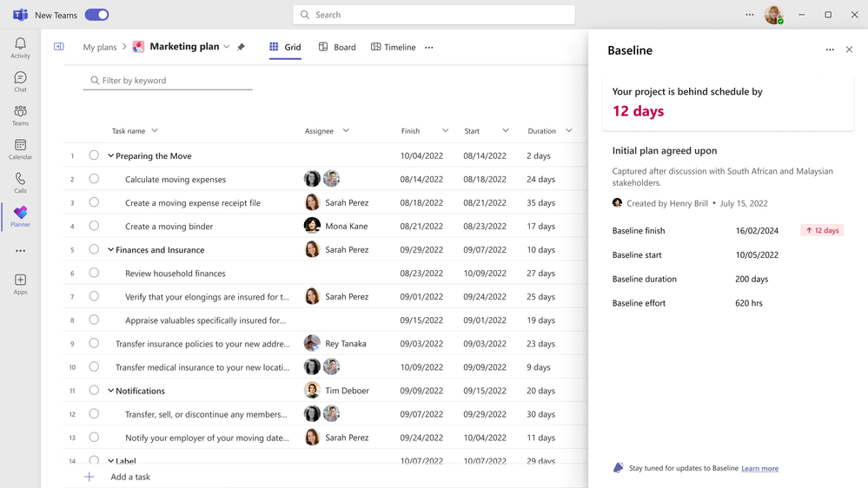Open the Calls icon in sidebar

click(20, 182)
